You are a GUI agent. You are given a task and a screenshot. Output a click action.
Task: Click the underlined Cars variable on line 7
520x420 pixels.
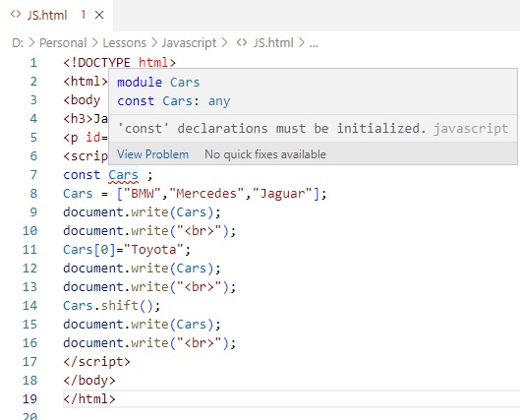[124, 175]
